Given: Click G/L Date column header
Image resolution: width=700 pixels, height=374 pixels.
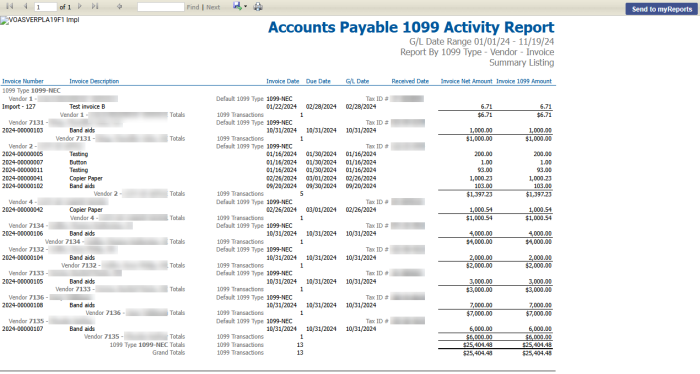Looking at the screenshot, I should [x=357, y=81].
